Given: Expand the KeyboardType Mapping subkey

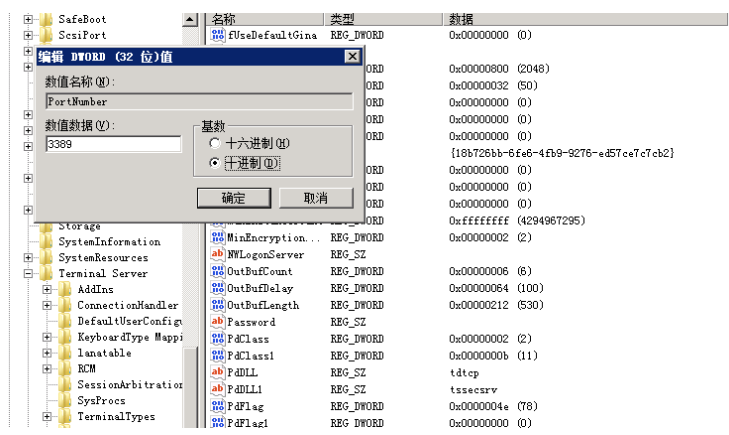Looking at the screenshot, I should pyautogui.click(x=47, y=337).
